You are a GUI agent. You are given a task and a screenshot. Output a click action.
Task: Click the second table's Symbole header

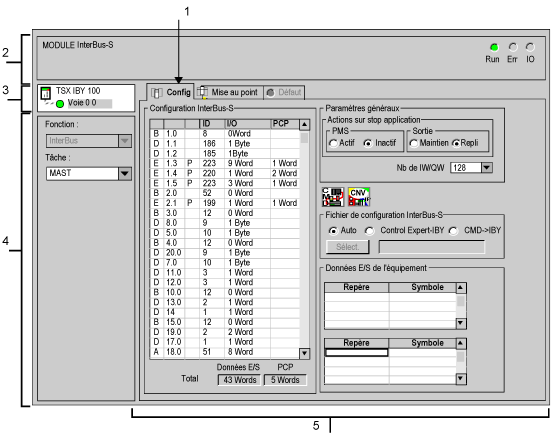(422, 343)
